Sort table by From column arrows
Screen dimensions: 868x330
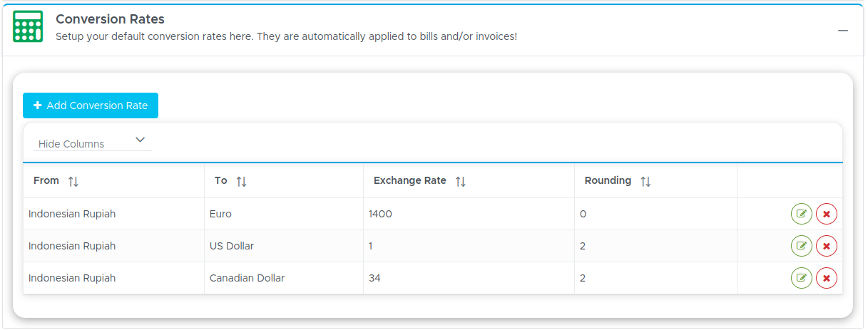click(x=73, y=182)
